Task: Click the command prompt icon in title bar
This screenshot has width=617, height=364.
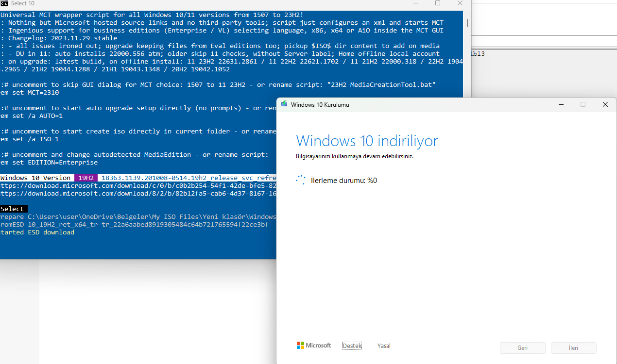Action: point(4,3)
